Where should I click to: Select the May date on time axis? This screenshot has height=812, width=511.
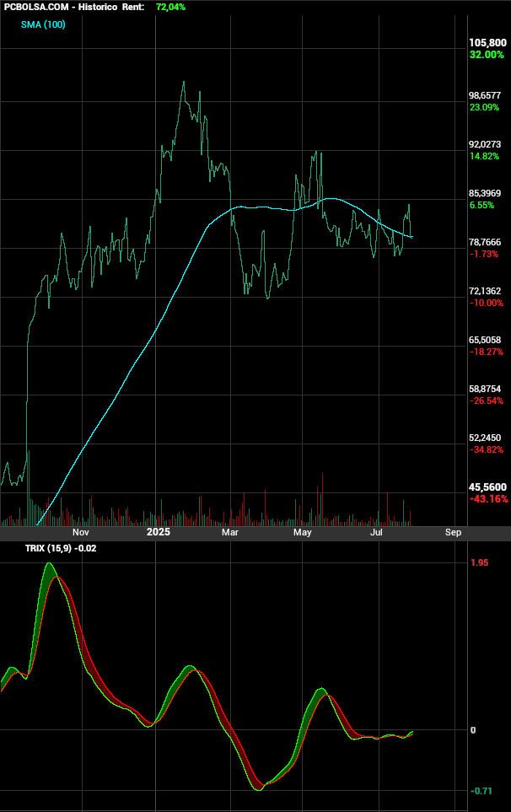coord(303,532)
